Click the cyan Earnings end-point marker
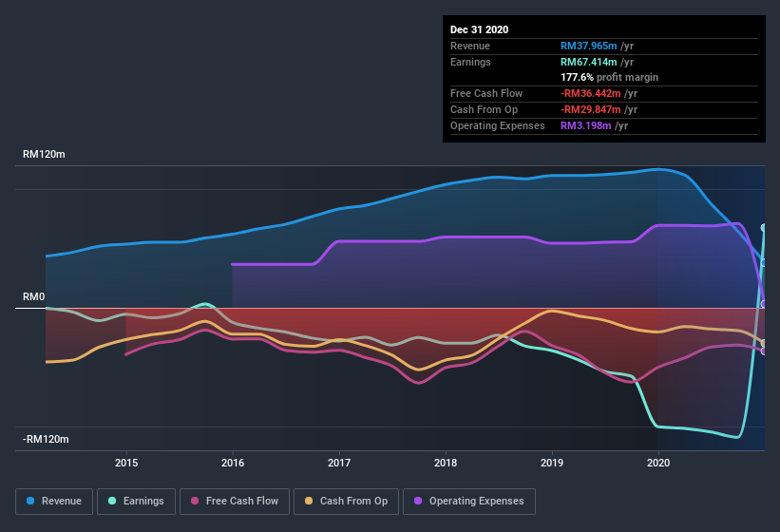Image resolution: width=780 pixels, height=532 pixels. (764, 228)
